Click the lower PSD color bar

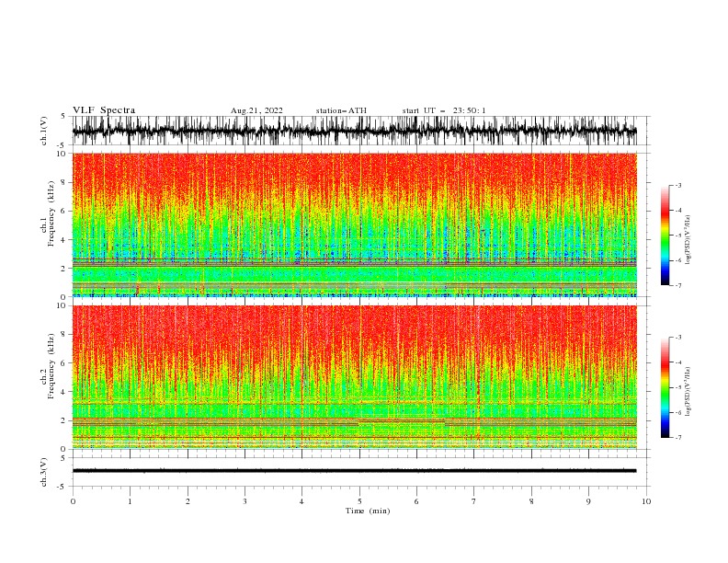pos(665,387)
